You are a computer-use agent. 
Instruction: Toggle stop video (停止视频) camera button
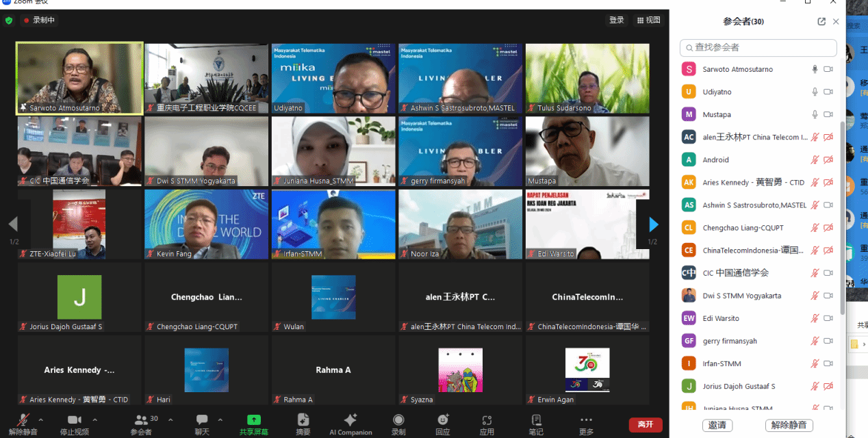pyautogui.click(x=74, y=420)
